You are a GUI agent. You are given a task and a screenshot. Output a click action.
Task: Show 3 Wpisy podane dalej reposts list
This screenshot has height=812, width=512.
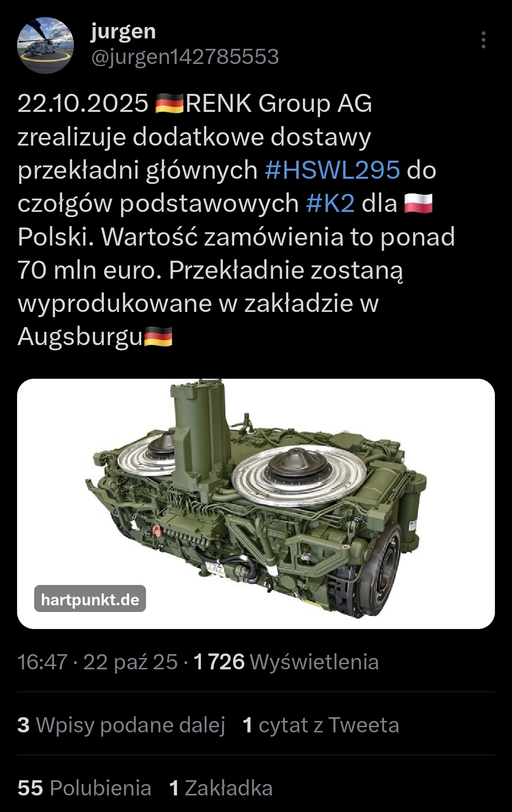coord(121,725)
